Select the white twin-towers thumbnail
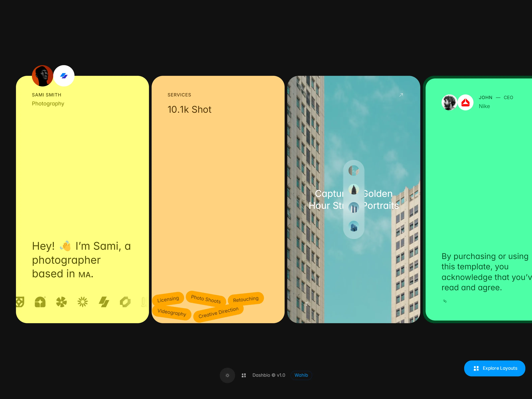Screen dimensions: 532x399 (354, 208)
